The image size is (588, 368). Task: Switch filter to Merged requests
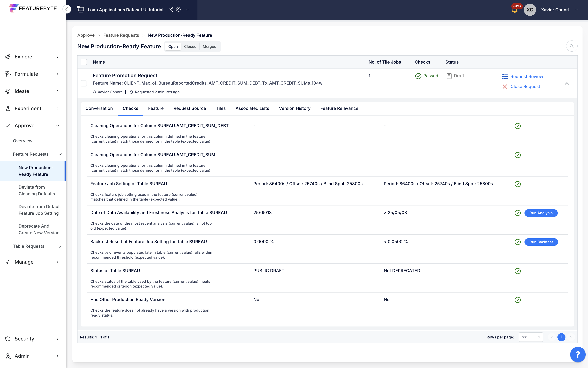[x=209, y=46]
